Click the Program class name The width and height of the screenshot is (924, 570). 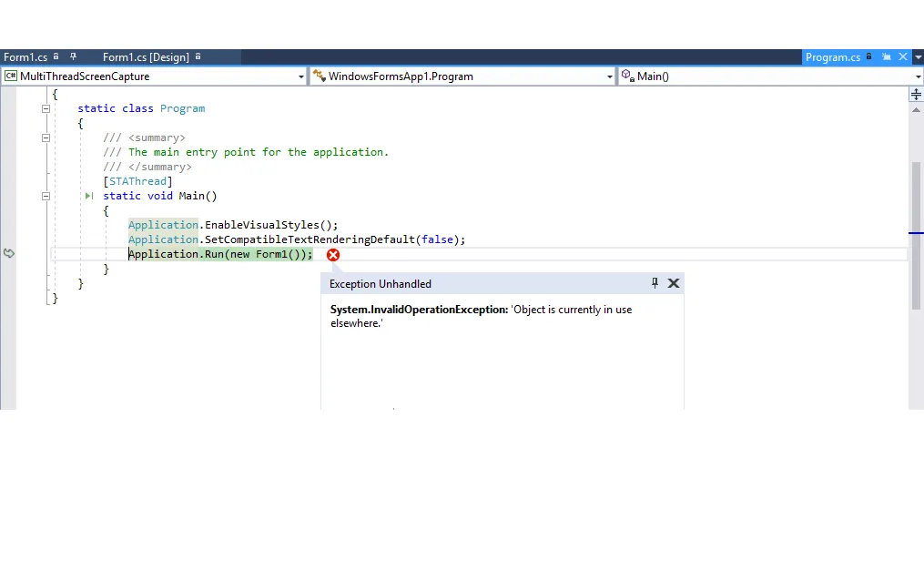pyautogui.click(x=183, y=108)
